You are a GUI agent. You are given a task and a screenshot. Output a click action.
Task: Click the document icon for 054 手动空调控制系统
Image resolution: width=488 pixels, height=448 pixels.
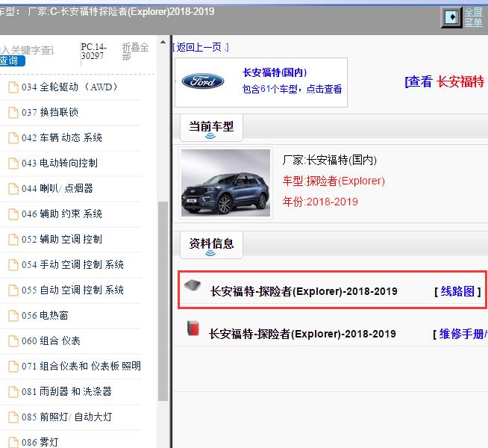click(13, 265)
